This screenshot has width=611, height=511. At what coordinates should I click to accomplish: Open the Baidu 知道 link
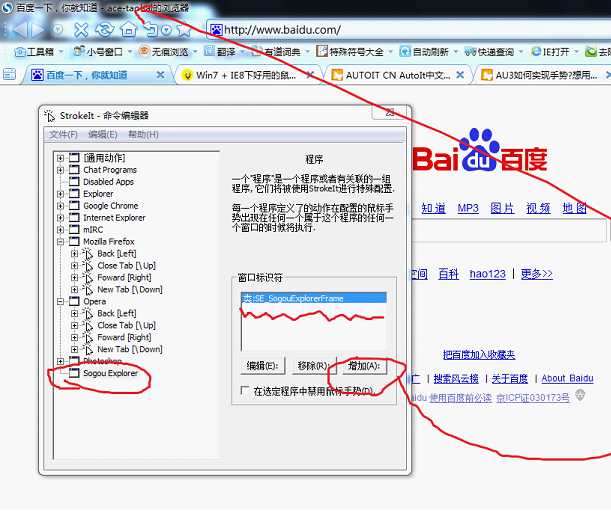point(433,208)
